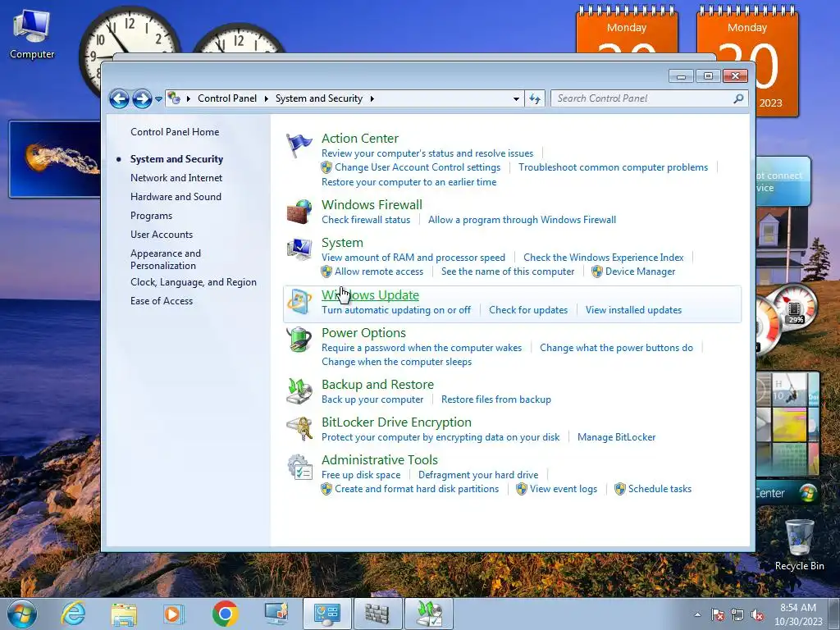Select Programs category in sidebar
The height and width of the screenshot is (630, 840).
[151, 216]
